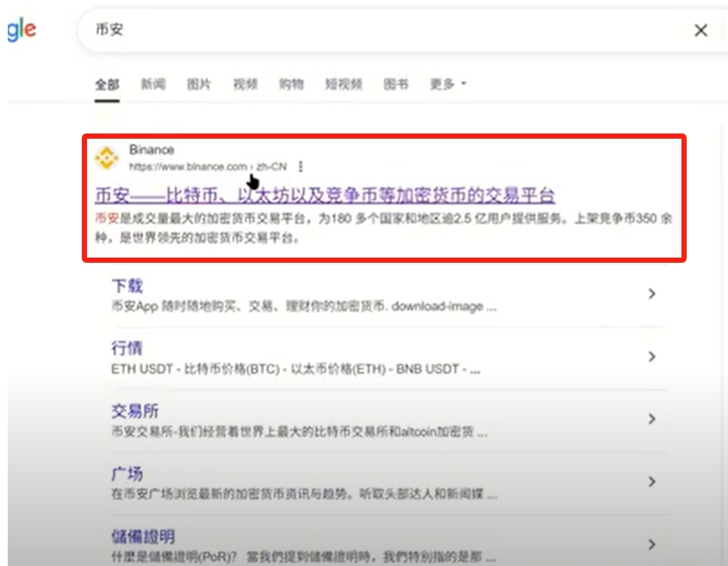The image size is (728, 566).
Task: Click the chevron in the 广场 row
Action: [652, 482]
